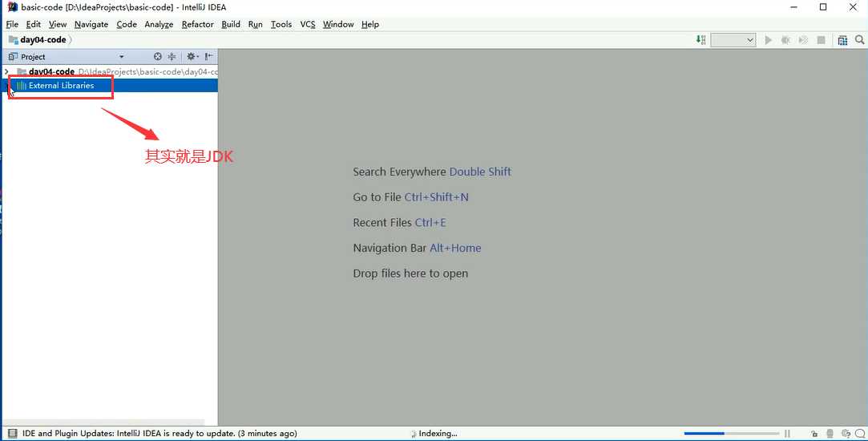Click the Build Project icon with green arrow
The image size is (868, 441).
tap(700, 40)
